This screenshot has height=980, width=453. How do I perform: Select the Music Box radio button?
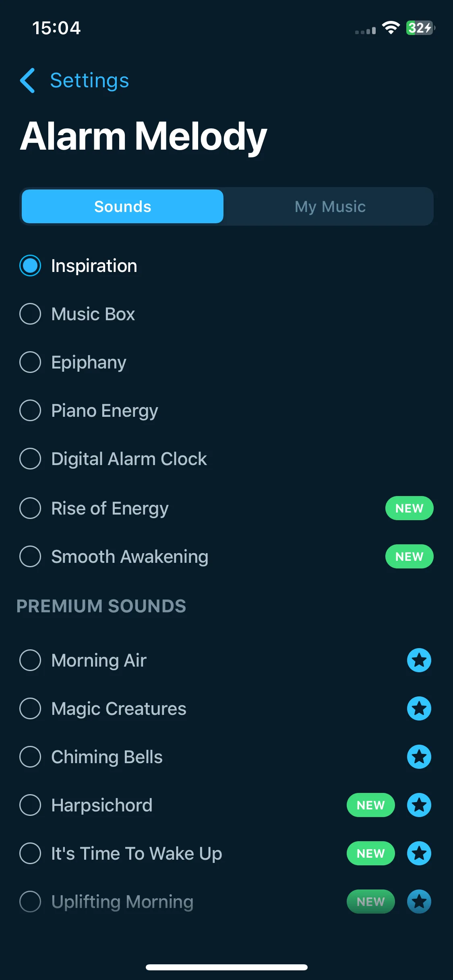(x=30, y=314)
